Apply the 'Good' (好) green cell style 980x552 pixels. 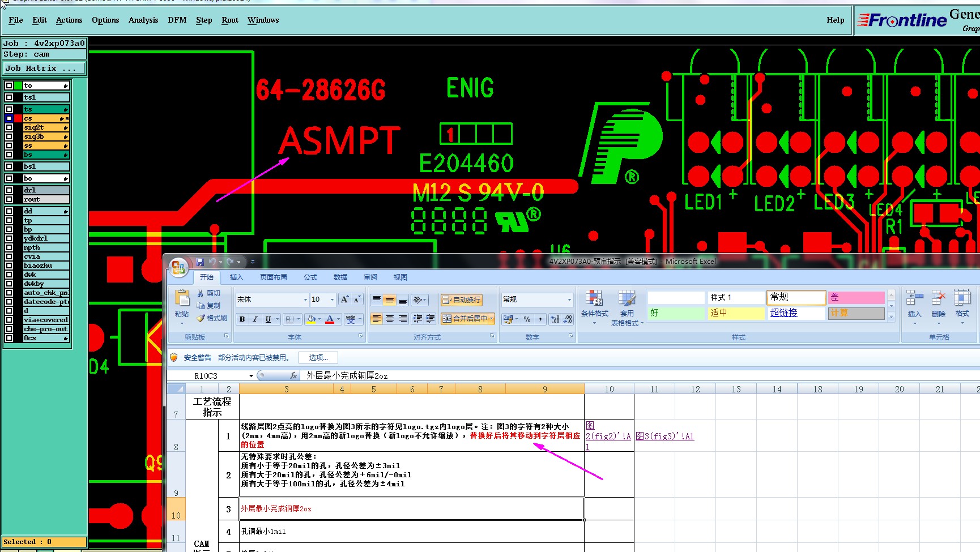[x=676, y=313]
